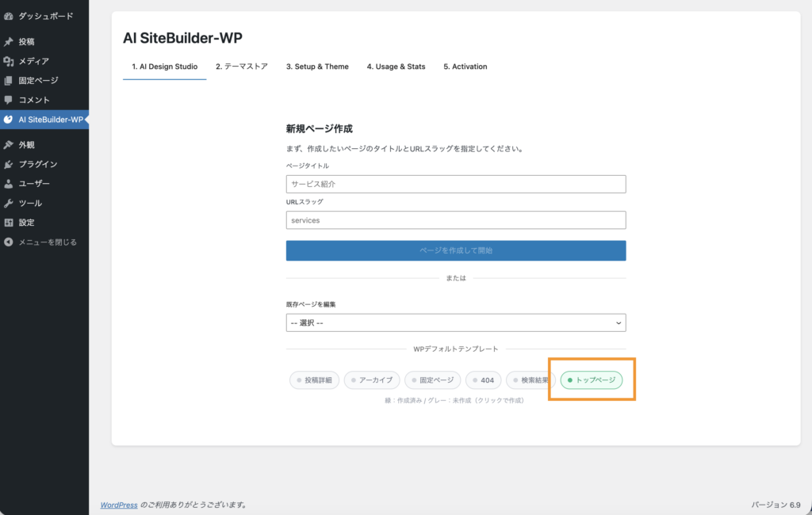Viewport: 812px width, 515px height.
Task: Open the 3. Setup & Theme tab
Action: pyautogui.click(x=317, y=67)
